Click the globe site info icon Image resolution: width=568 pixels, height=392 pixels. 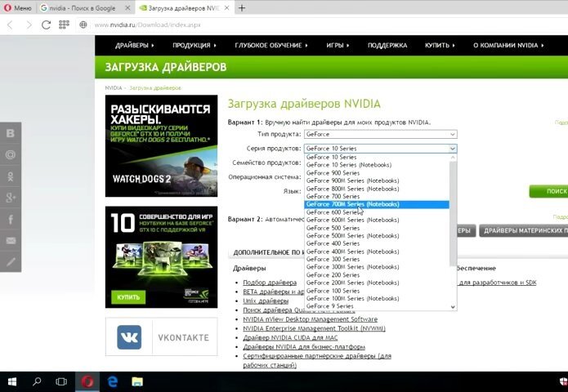(x=83, y=24)
